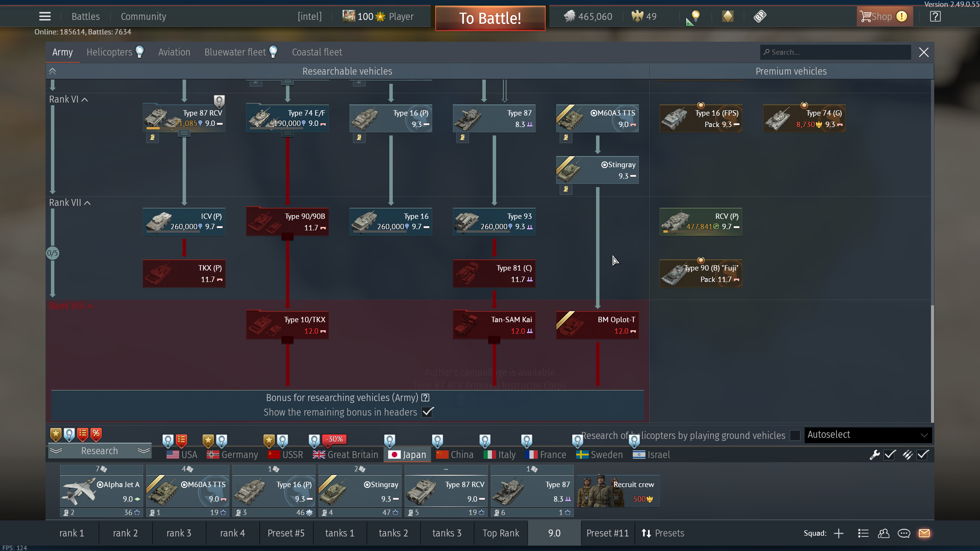Open the contacts people icon
This screenshot has width=980, height=551.
[884, 533]
